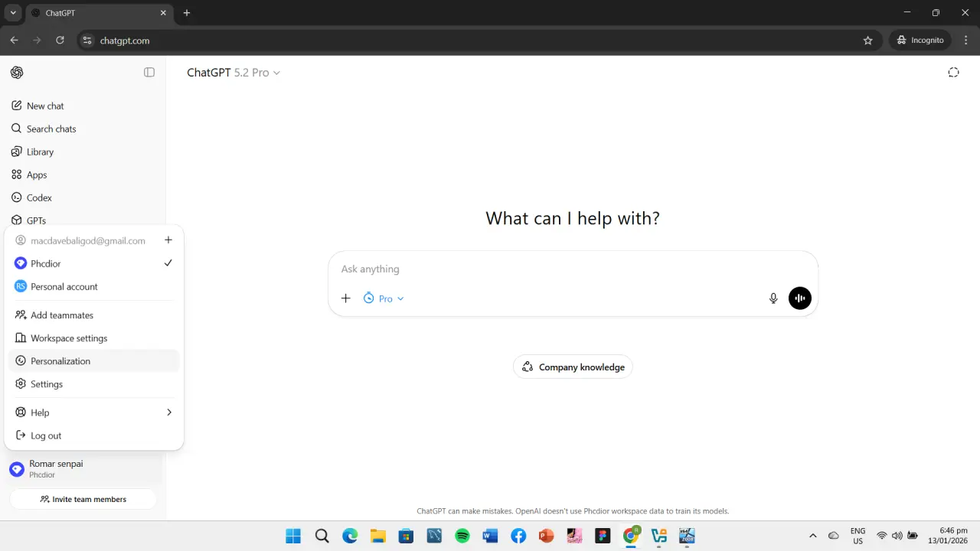Click the browser back arrow

tap(14, 41)
